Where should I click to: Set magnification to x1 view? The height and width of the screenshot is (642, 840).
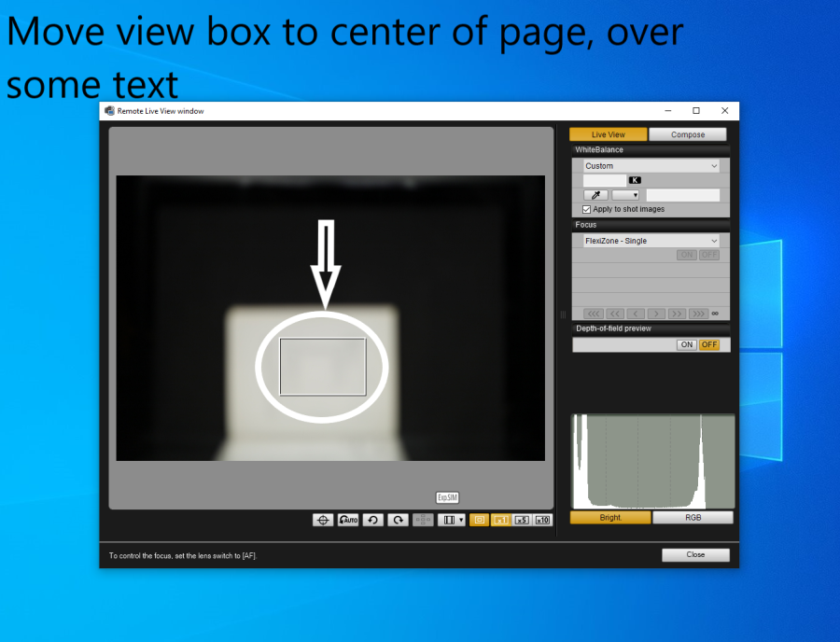500,520
